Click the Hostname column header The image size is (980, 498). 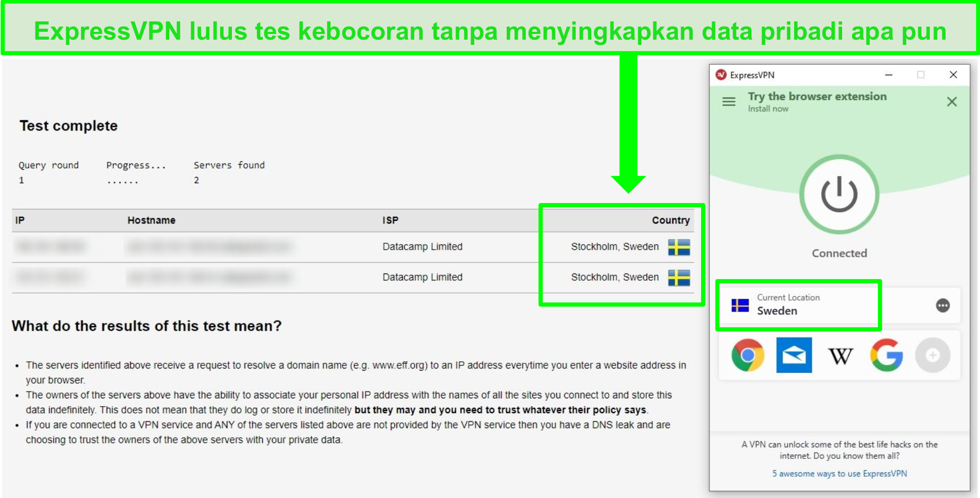[151, 220]
